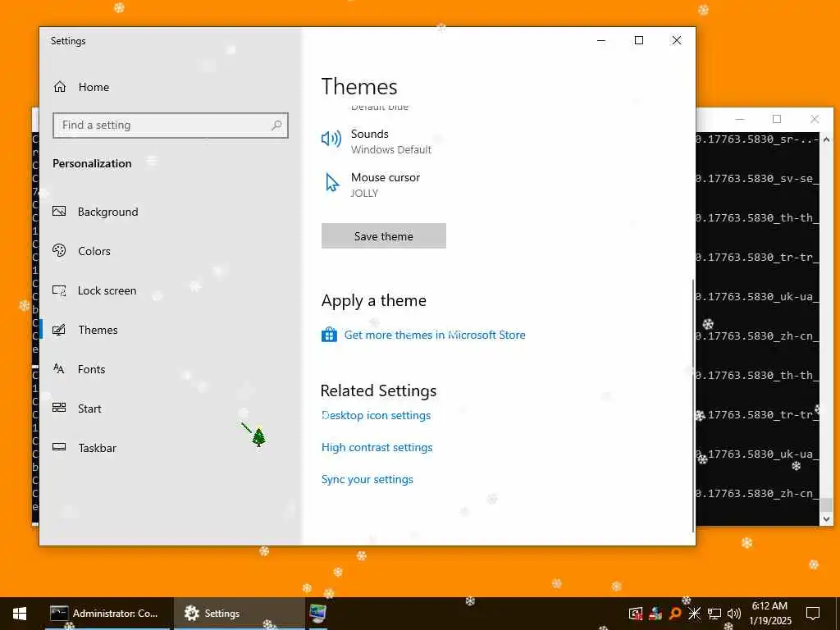Open the Fonts settings page

[91, 369]
